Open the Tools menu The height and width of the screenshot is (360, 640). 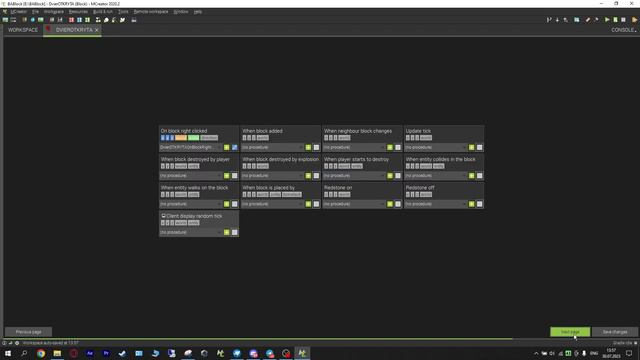[x=123, y=12]
